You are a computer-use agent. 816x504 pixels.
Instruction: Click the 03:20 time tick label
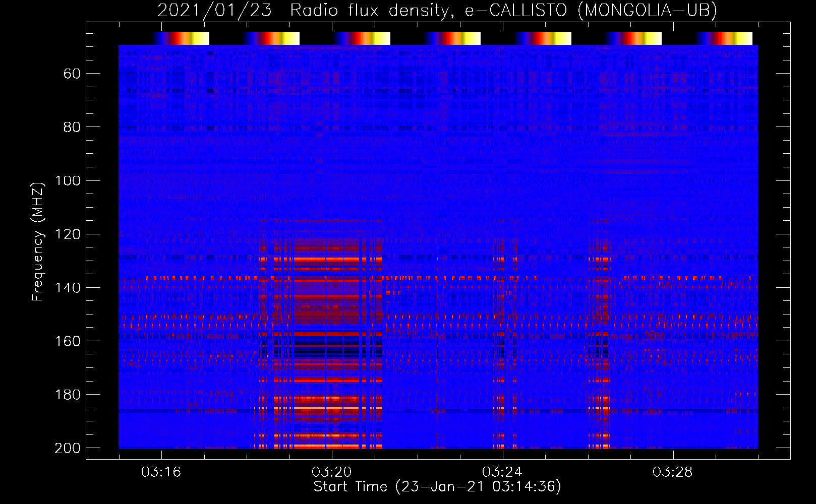[331, 472]
